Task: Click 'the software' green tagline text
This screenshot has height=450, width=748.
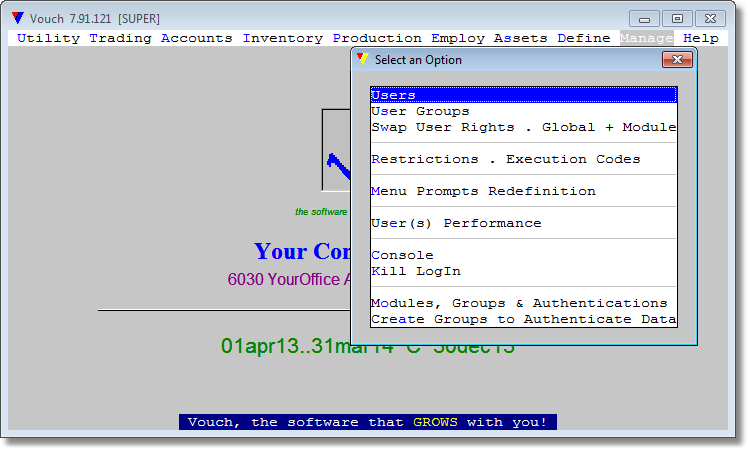Action: tap(321, 212)
